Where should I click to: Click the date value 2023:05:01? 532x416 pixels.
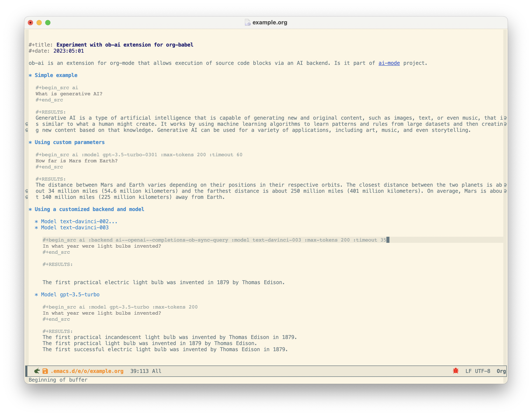pyautogui.click(x=69, y=51)
